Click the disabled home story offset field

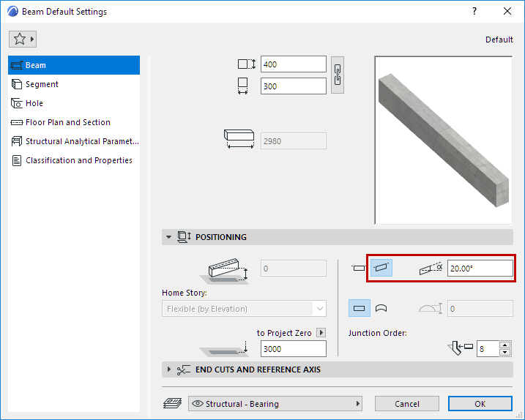click(x=294, y=269)
